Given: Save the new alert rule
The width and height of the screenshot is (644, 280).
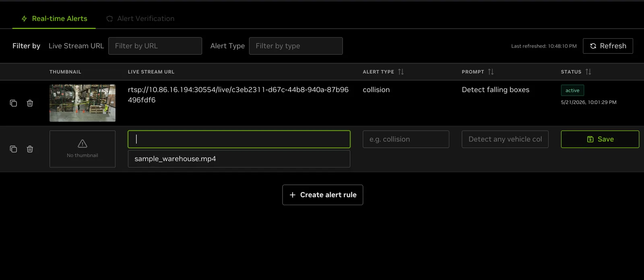Looking at the screenshot, I should point(600,139).
